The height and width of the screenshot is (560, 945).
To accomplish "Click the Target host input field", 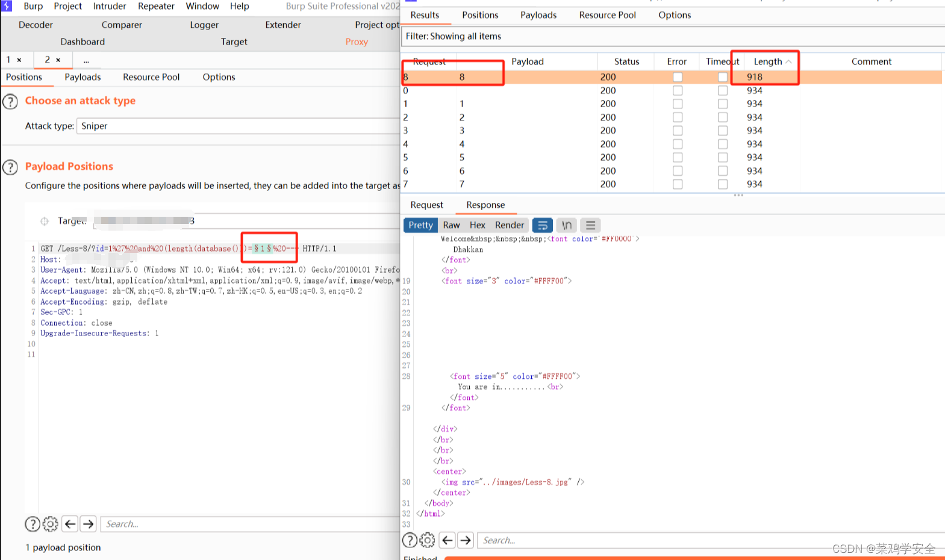I will (x=246, y=221).
